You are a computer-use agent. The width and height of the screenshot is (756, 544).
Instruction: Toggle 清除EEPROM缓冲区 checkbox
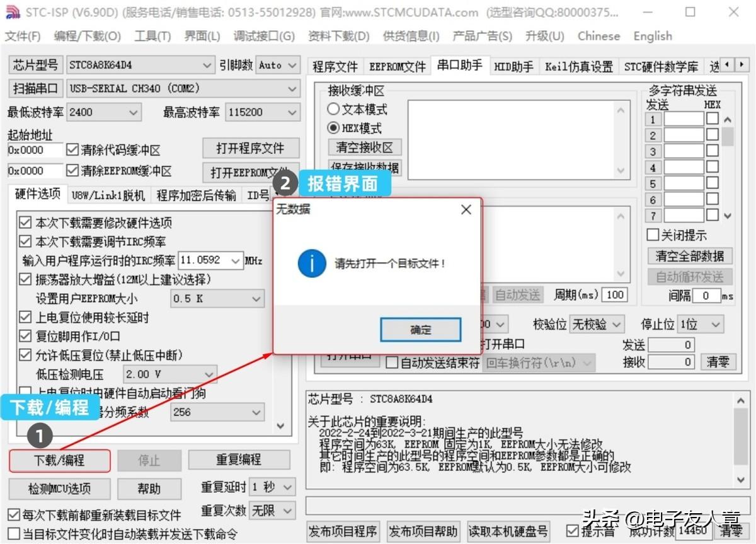pos(72,171)
